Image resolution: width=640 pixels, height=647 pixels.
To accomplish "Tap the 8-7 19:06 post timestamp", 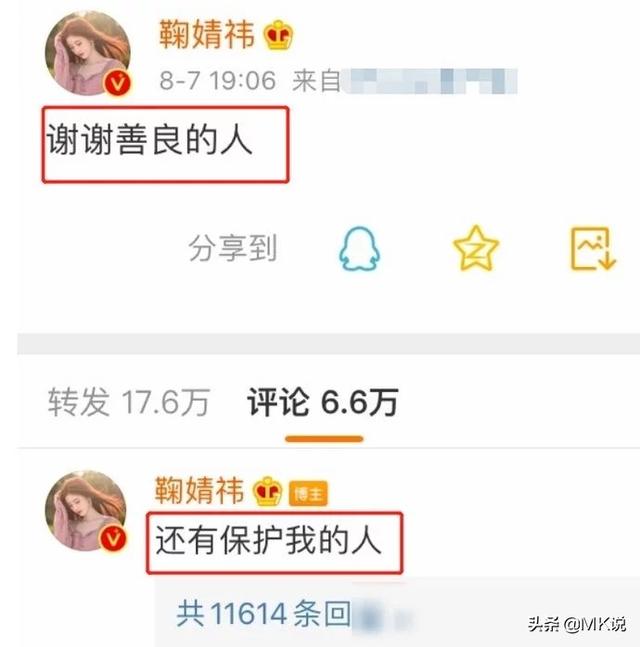I will click(217, 80).
